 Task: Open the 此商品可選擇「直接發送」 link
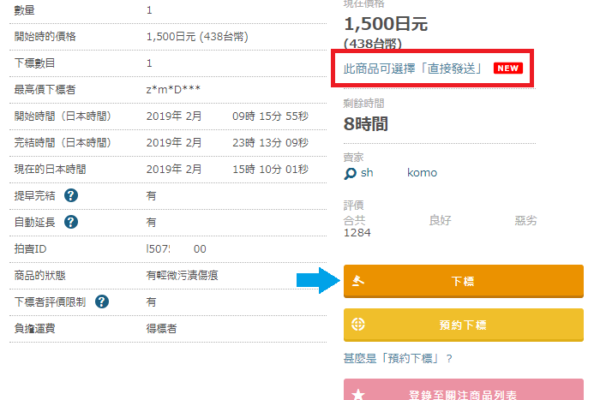[412, 69]
